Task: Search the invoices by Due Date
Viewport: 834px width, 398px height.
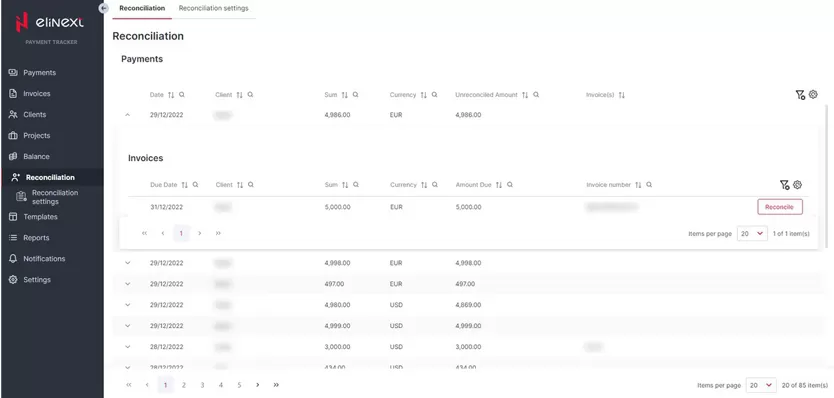Action: pos(195,185)
